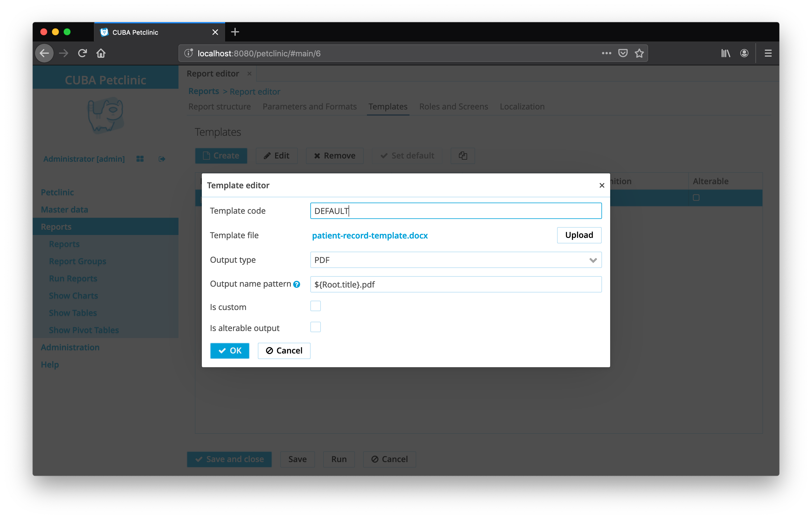Enable Is alterable output checkbox
This screenshot has width=812, height=519.
tap(315, 327)
